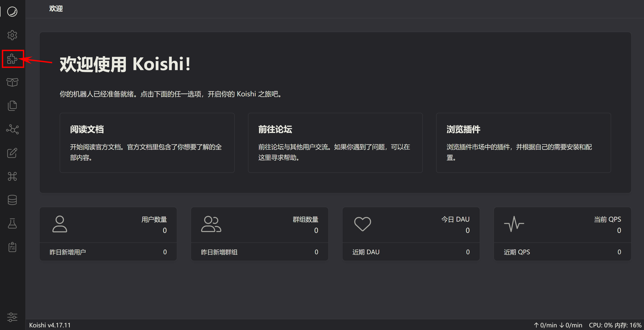Open the dependency graph icon
Image resolution: width=644 pixels, height=330 pixels.
(x=12, y=129)
